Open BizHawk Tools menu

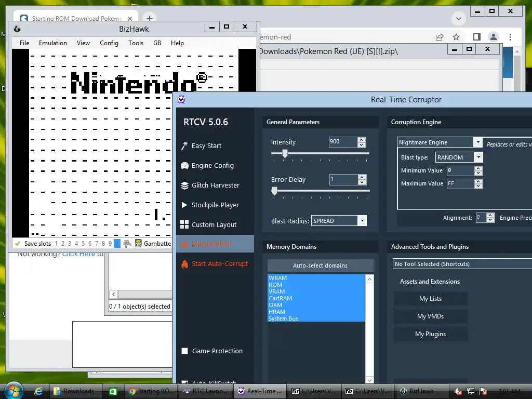tap(136, 43)
